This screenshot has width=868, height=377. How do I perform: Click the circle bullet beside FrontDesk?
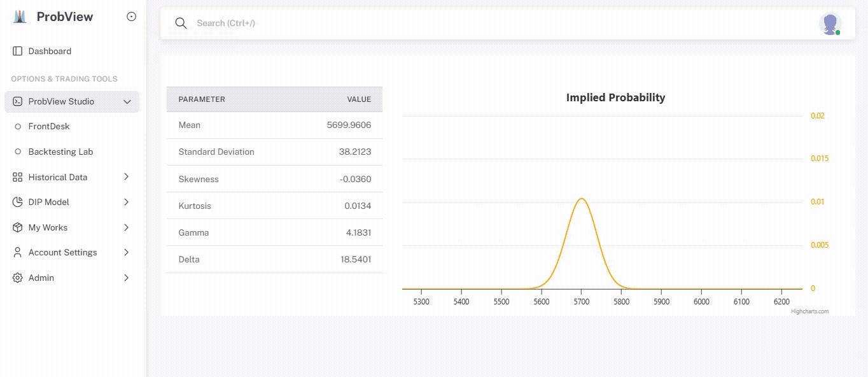[18, 126]
